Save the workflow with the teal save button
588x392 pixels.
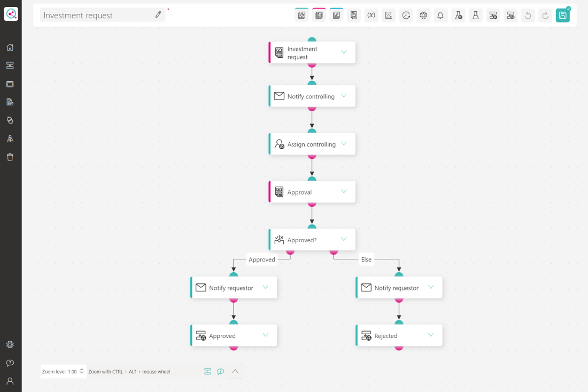562,15
